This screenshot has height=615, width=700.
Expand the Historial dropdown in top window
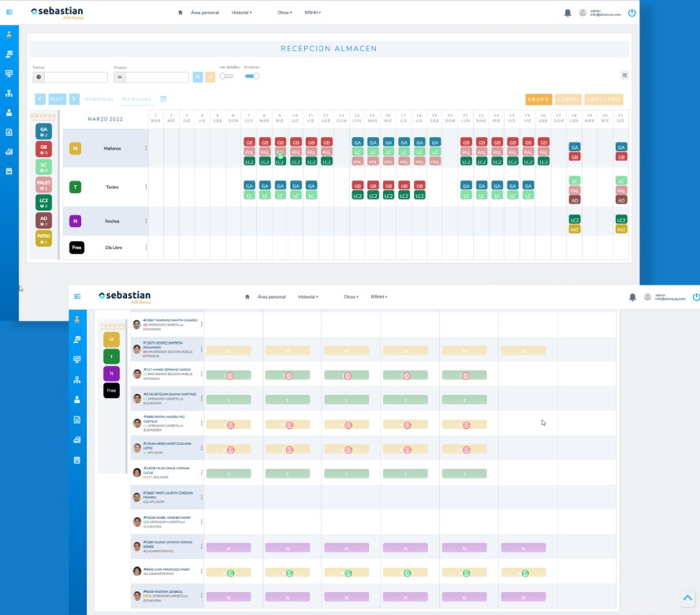[x=241, y=13]
